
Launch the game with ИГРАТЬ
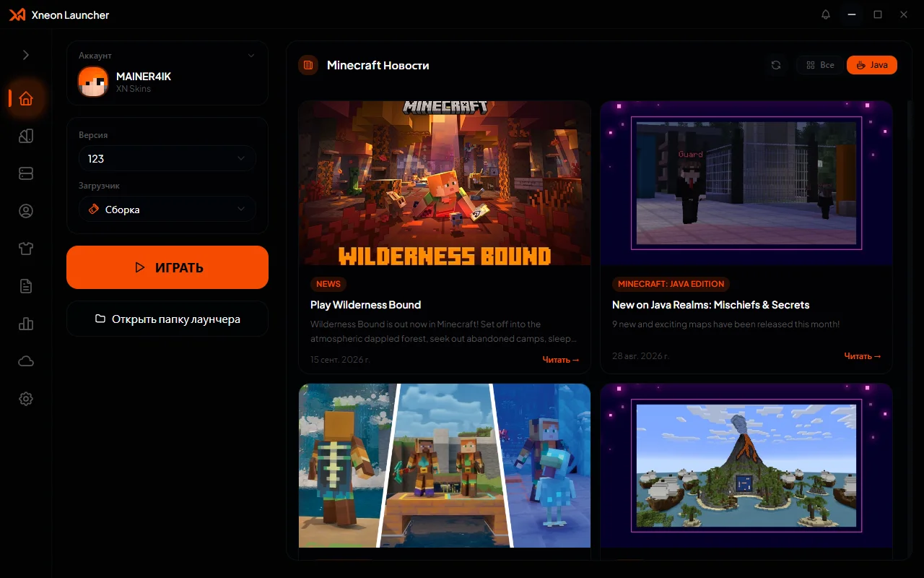tap(167, 267)
